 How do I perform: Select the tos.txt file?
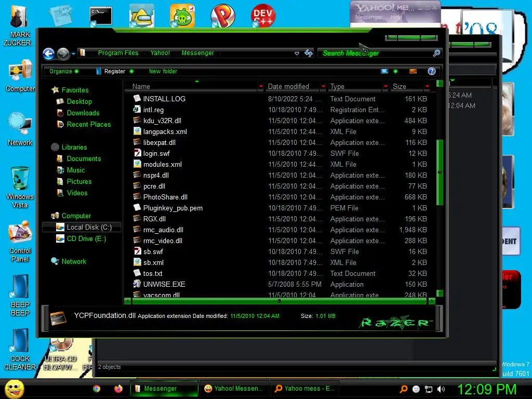pyautogui.click(x=153, y=273)
